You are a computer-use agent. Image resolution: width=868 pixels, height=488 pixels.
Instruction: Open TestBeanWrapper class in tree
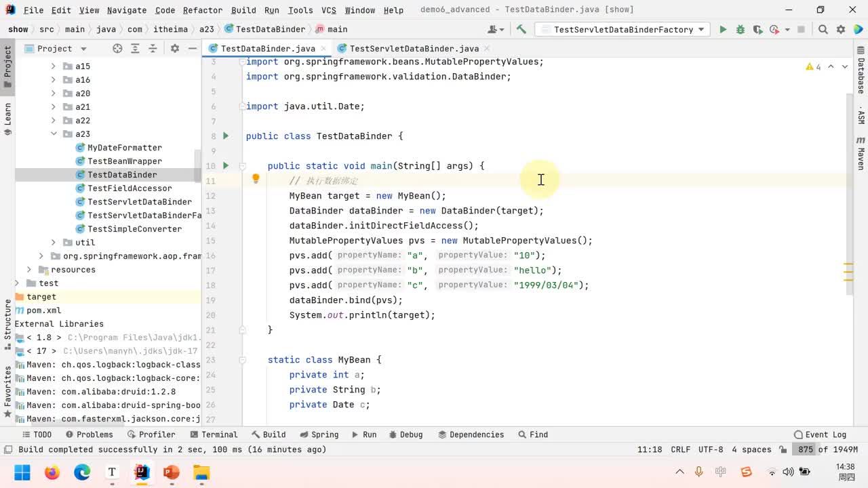point(124,161)
